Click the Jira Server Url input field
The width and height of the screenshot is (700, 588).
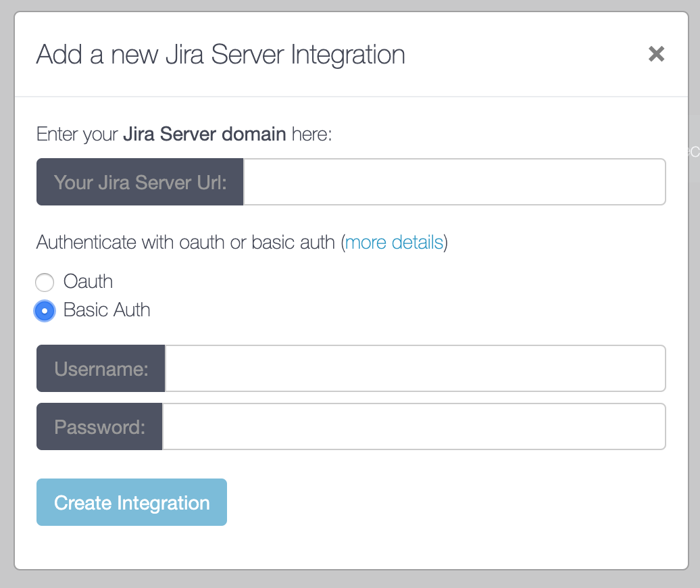click(x=455, y=182)
